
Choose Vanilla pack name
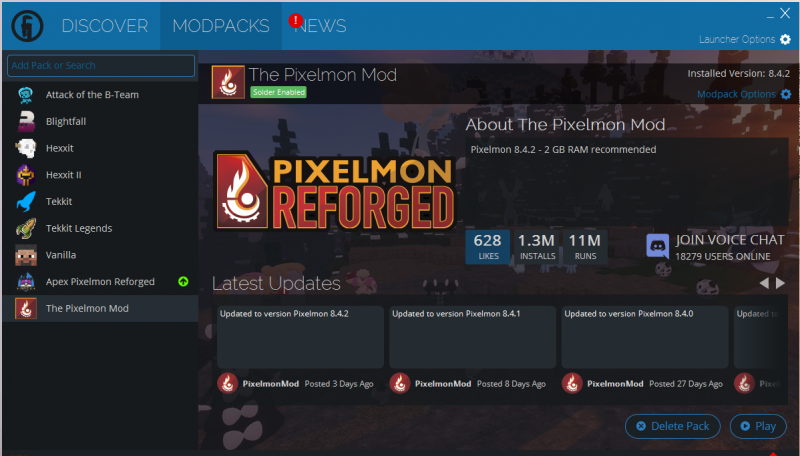[61, 255]
